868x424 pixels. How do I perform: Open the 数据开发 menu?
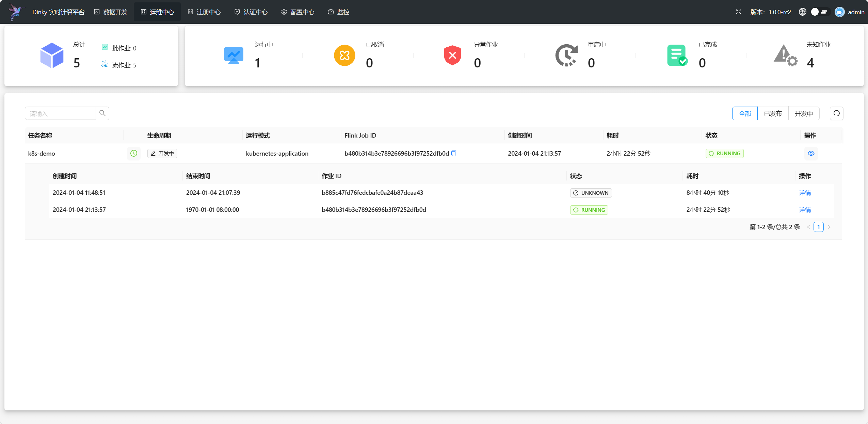click(x=111, y=12)
